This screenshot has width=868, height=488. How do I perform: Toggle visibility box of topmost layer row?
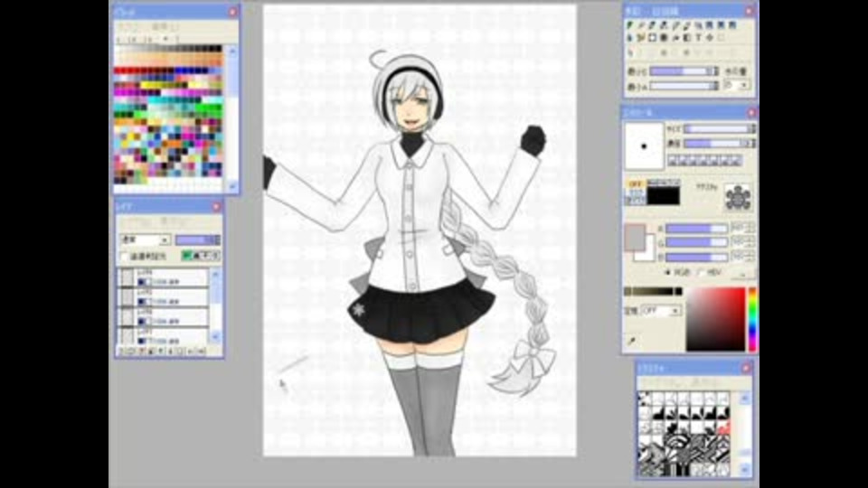[127, 277]
